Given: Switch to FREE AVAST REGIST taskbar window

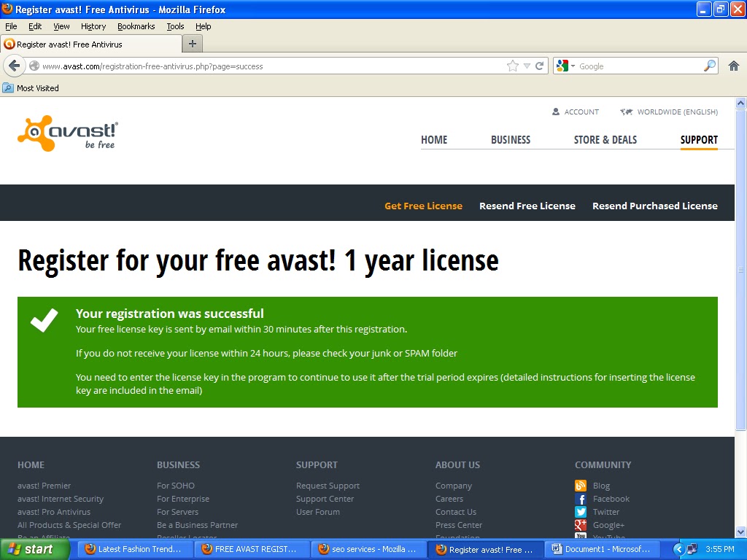Looking at the screenshot, I should pyautogui.click(x=251, y=549).
